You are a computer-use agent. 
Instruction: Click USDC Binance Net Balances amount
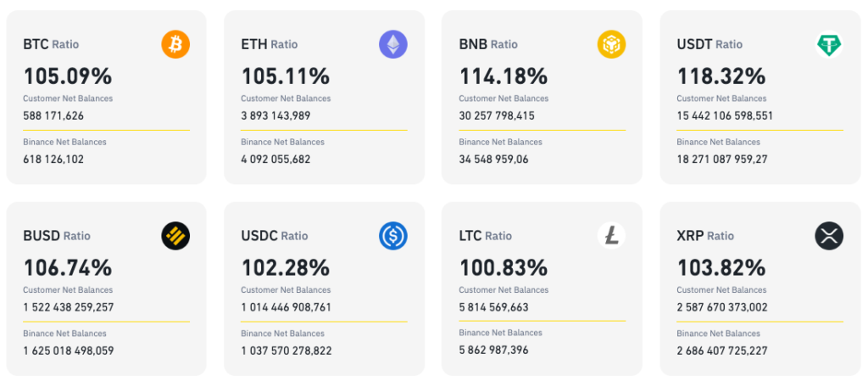pyautogui.click(x=287, y=350)
